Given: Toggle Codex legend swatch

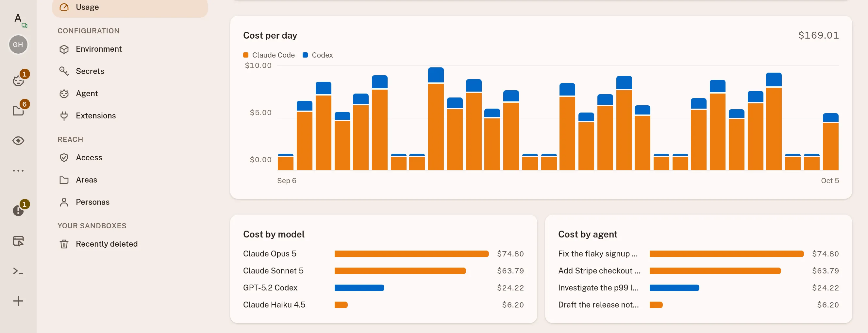Looking at the screenshot, I should coord(305,55).
